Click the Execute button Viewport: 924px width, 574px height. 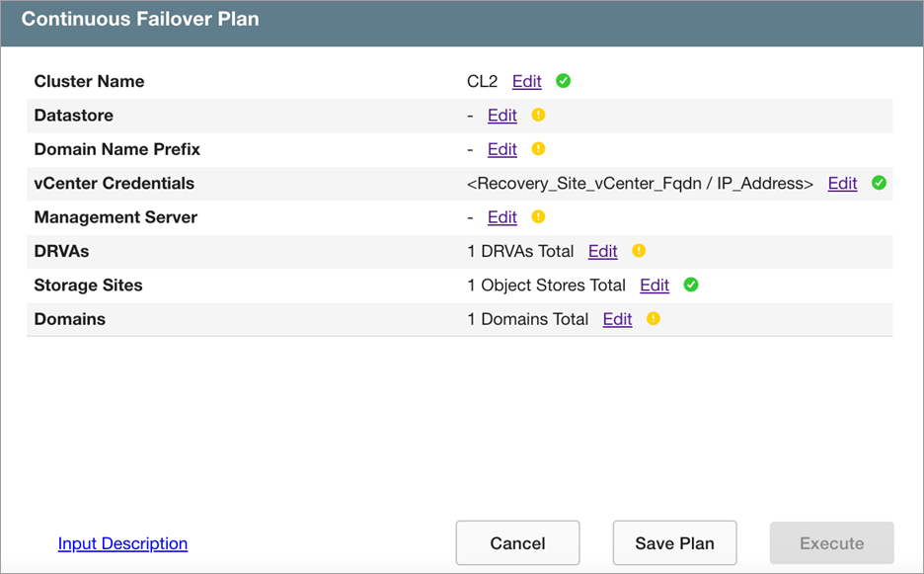[x=831, y=543]
